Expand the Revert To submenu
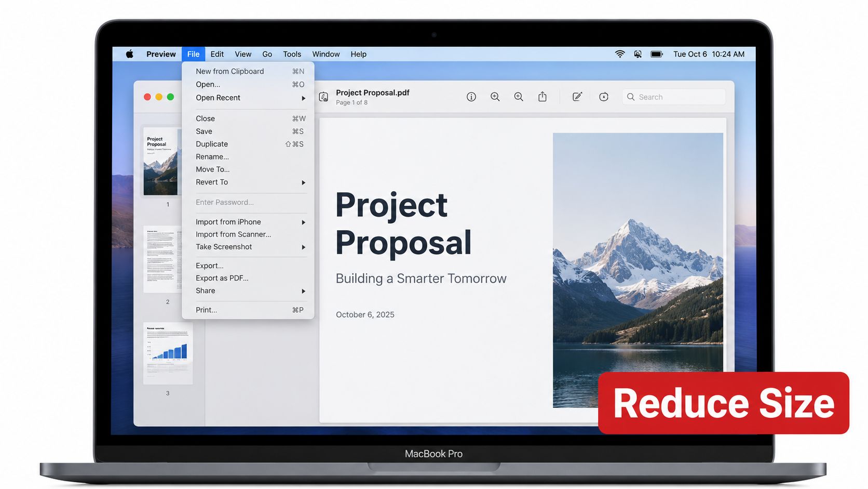Viewport: 868px width, 489px height. [248, 182]
